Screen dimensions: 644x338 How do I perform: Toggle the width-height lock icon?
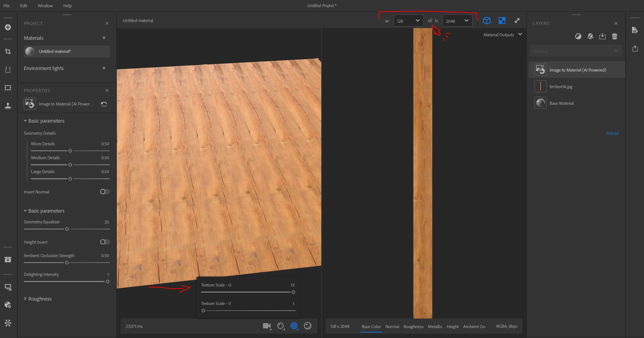(430, 21)
